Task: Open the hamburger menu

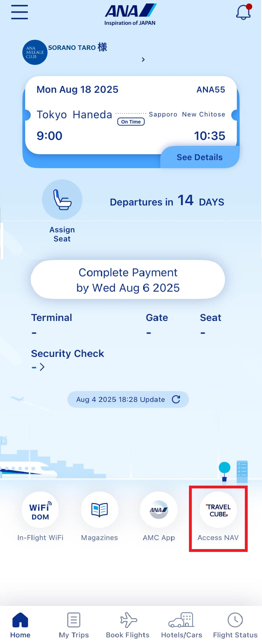Action: (x=20, y=12)
